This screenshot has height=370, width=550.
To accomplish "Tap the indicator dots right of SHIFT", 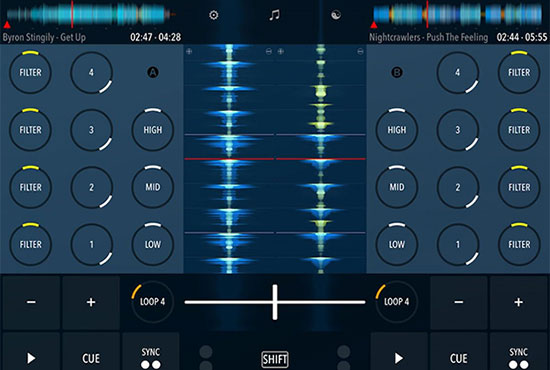I will pyautogui.click(x=344, y=358).
